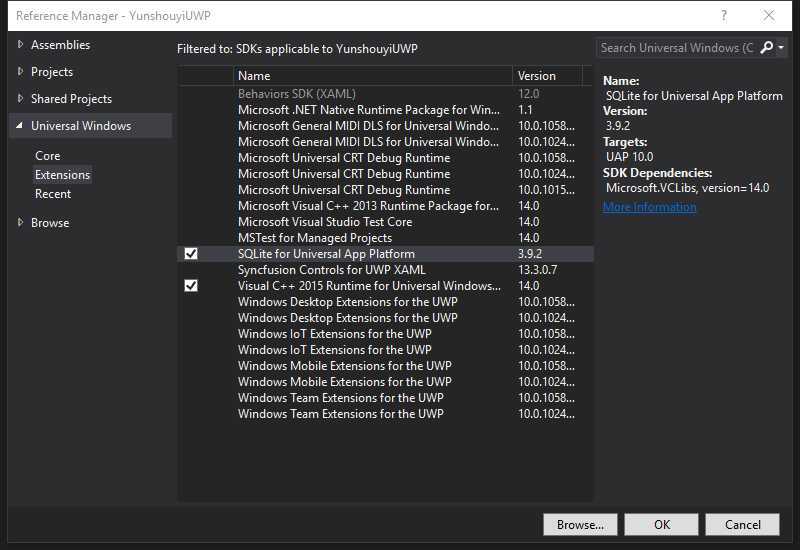Select Windows Team Extensions 10.0.1024 row
The height and width of the screenshot is (550, 800).
point(386,413)
